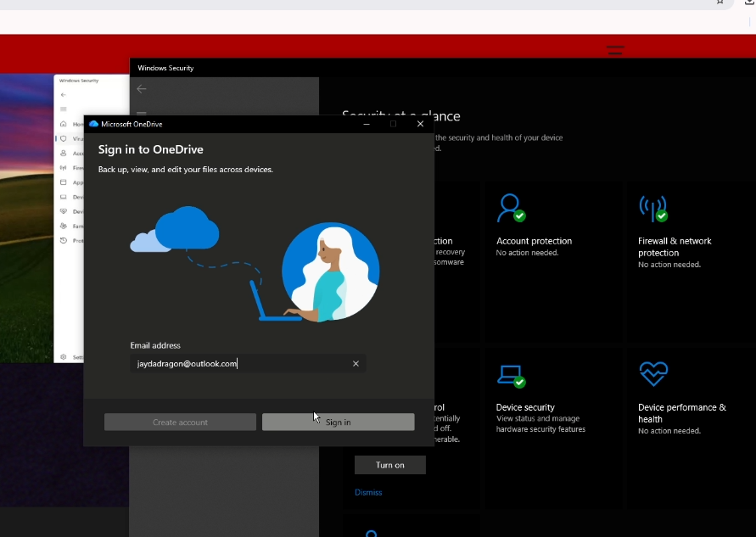Click the back arrow in light Windows Security

tap(63, 95)
